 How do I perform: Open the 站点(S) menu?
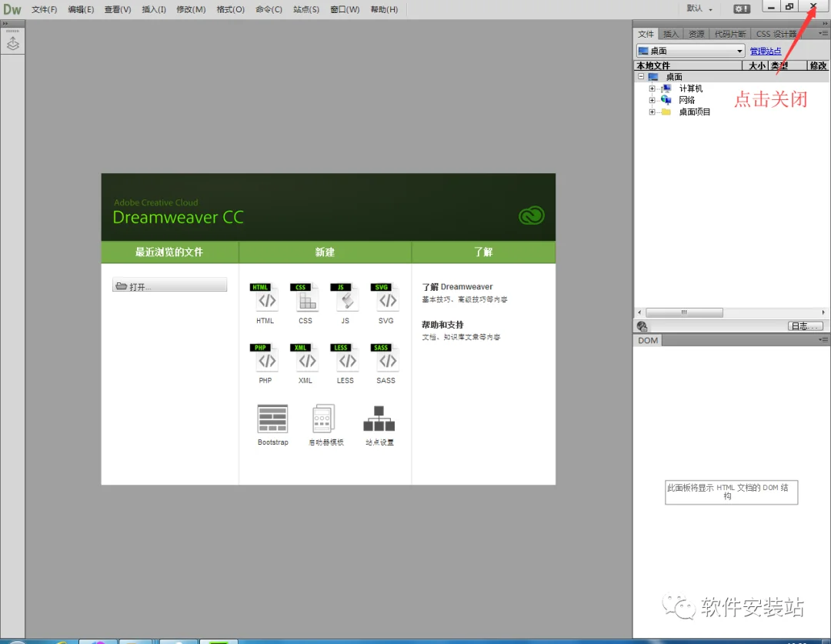click(x=306, y=9)
